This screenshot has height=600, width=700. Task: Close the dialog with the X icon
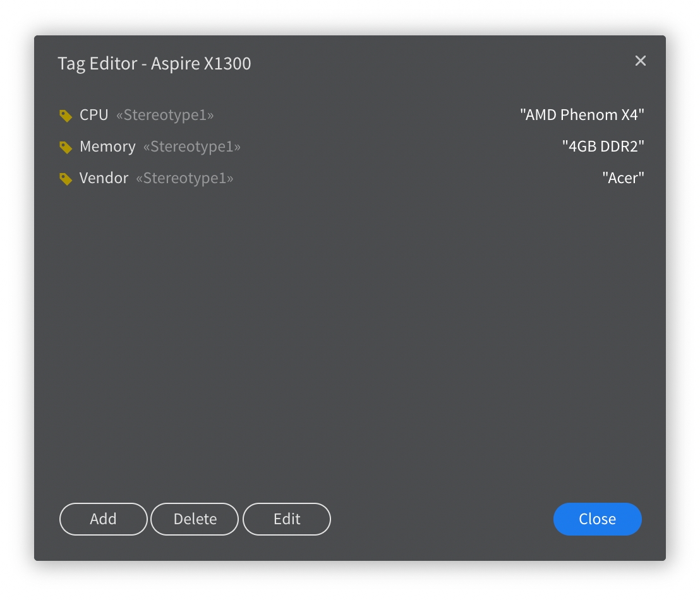[x=641, y=61]
